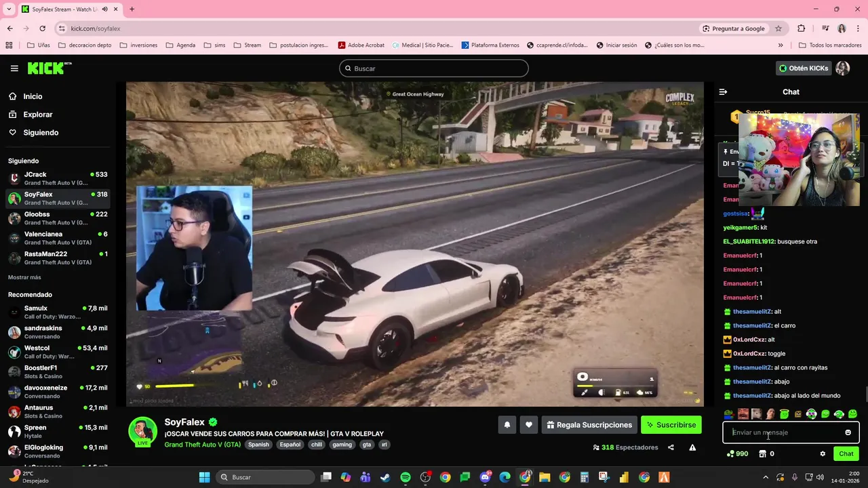Select SoyFalex in the Siguiendo list
The width and height of the screenshot is (868, 488).
58,199
